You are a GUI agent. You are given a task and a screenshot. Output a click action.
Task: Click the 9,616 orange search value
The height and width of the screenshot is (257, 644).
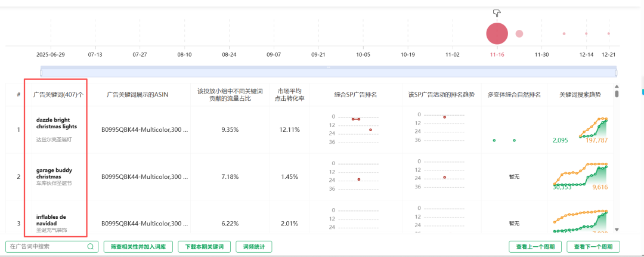coord(600,187)
